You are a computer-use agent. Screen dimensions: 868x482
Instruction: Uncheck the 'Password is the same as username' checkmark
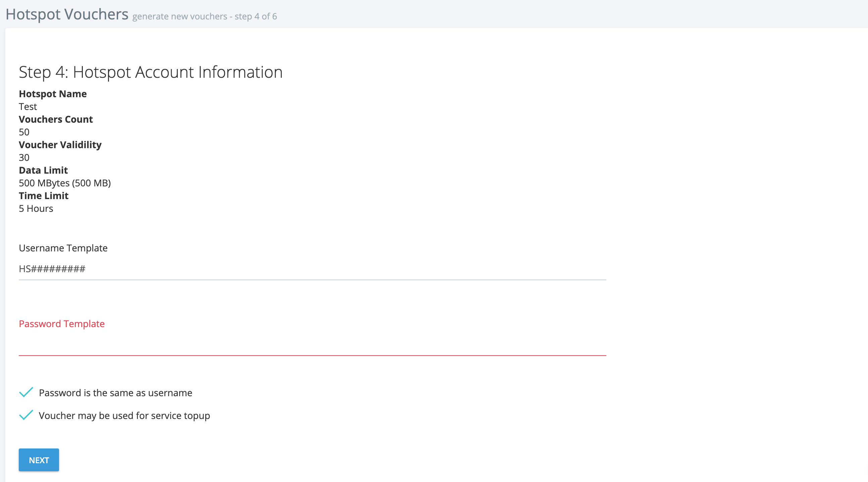coord(26,393)
